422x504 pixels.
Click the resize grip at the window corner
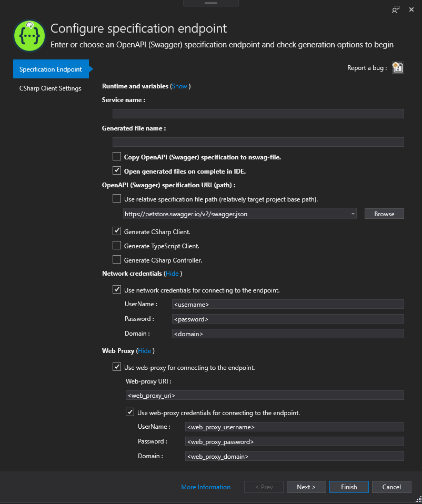click(418, 499)
